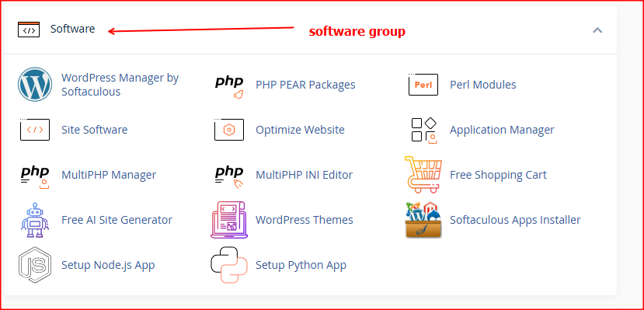Open the Softaculous Apps Installer link
Screen dimensions: 644x310
point(515,220)
